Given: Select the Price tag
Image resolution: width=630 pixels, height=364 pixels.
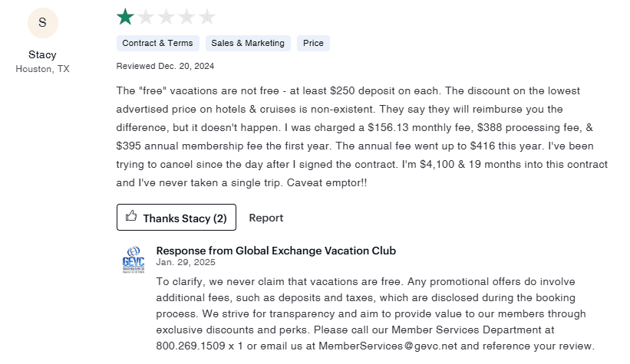Looking at the screenshot, I should pyautogui.click(x=313, y=43).
